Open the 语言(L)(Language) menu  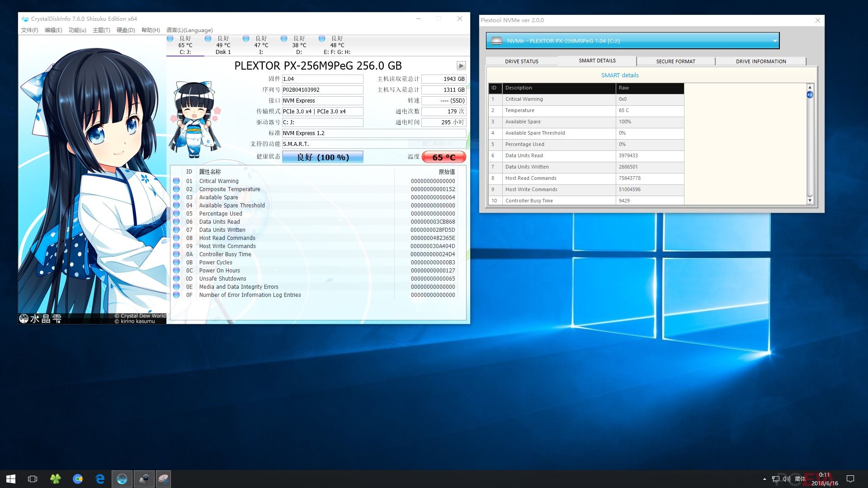click(189, 30)
